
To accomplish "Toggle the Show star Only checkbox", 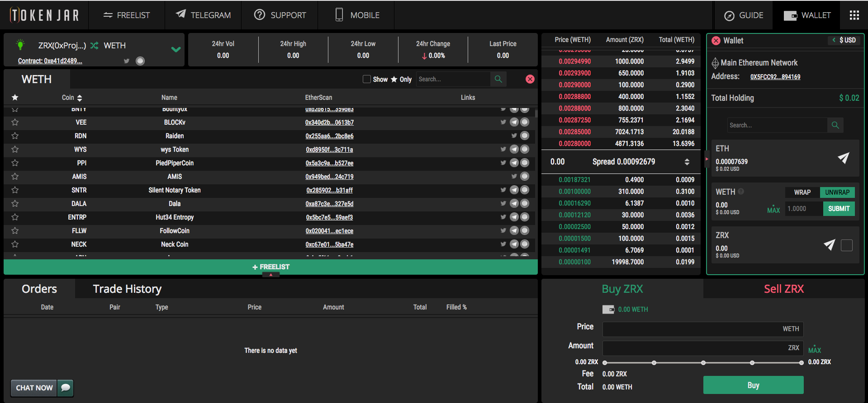I will (367, 79).
